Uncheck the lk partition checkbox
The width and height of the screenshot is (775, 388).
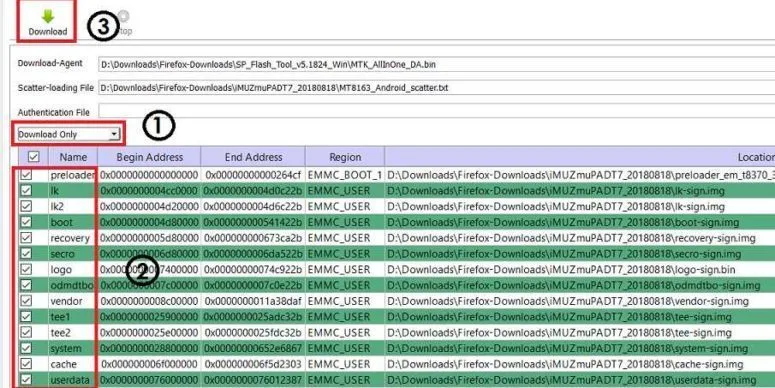[26, 190]
